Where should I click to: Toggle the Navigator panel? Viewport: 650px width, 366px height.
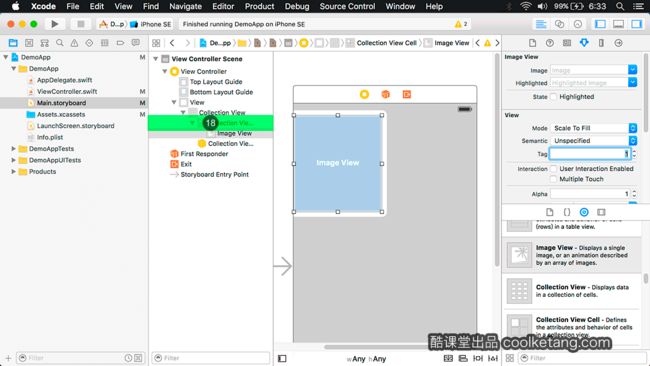click(600, 24)
